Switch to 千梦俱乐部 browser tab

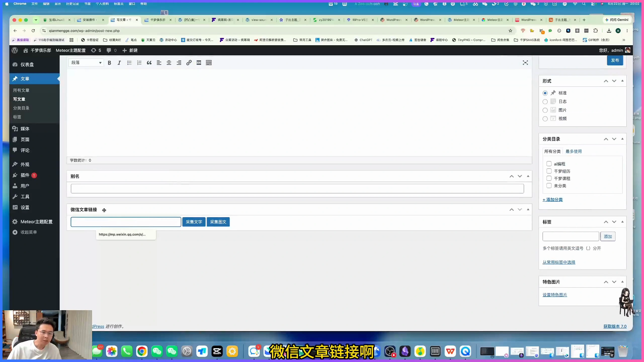tap(158, 20)
